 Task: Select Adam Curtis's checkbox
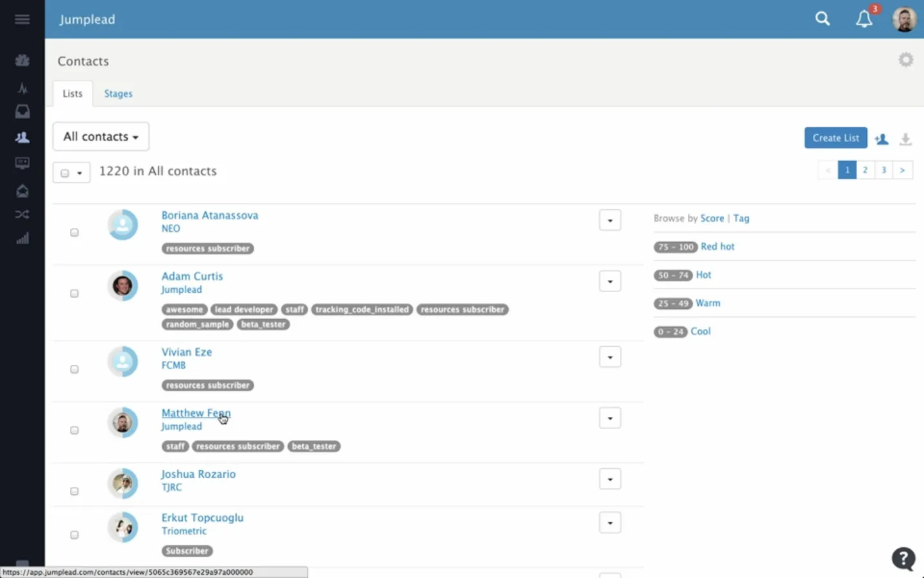tap(74, 293)
